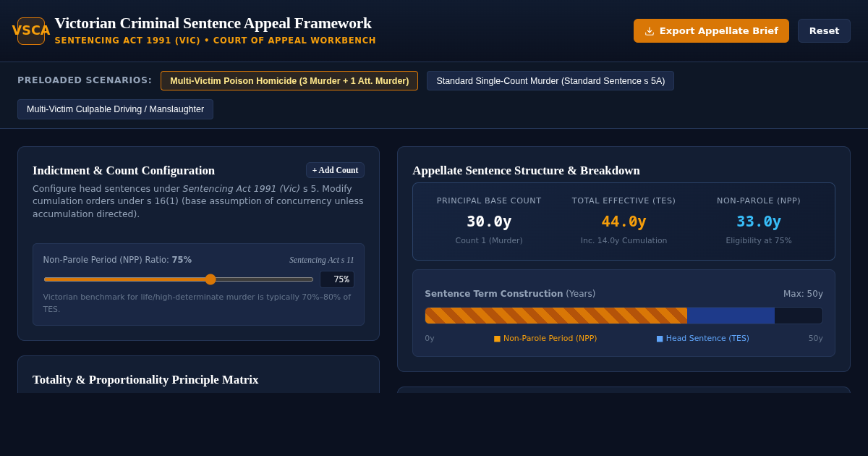Click the Victorian Criminal Sentence Appeal Framework title
Viewport: 868px width, 456px height.
point(213,23)
